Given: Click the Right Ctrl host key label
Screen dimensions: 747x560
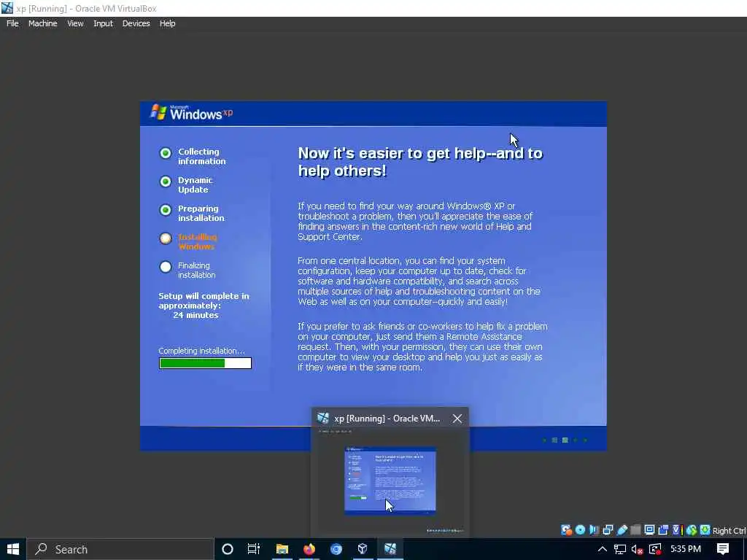Looking at the screenshot, I should (729, 531).
